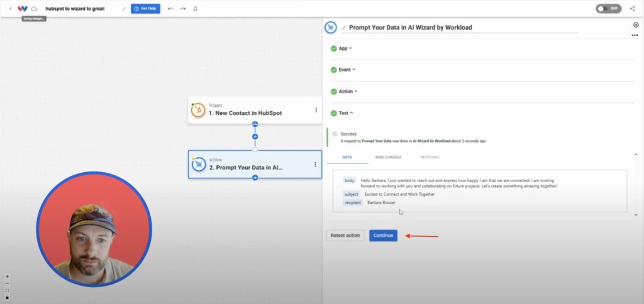Click 'Excited to Connect and Work Together' text
This screenshot has height=304, width=644.
pos(399,195)
